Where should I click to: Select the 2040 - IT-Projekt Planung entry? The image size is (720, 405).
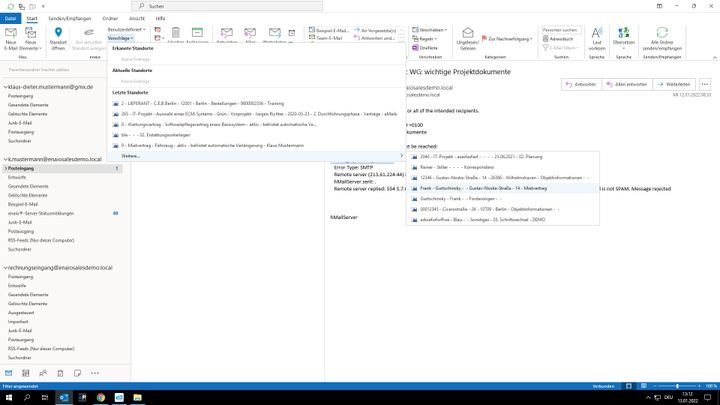coord(503,157)
